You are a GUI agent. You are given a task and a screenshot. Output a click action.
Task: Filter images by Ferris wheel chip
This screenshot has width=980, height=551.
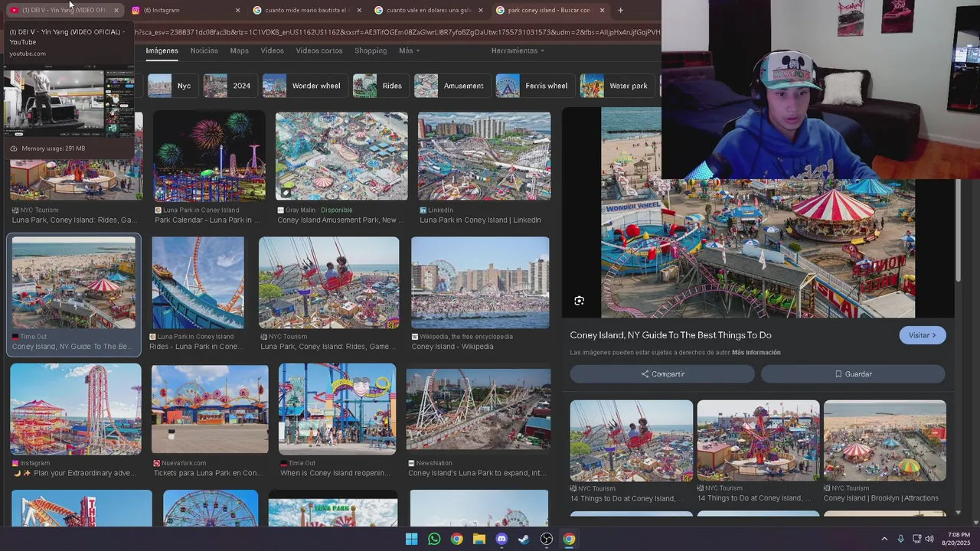tap(534, 86)
